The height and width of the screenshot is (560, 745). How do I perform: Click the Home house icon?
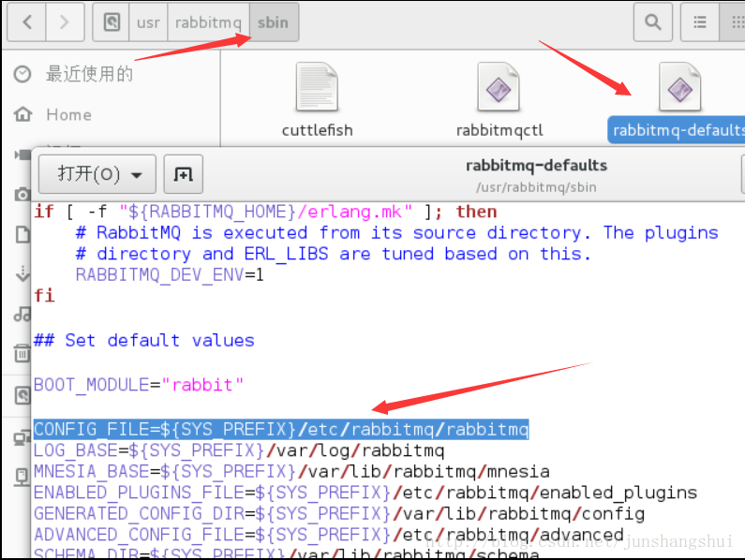[x=22, y=114]
